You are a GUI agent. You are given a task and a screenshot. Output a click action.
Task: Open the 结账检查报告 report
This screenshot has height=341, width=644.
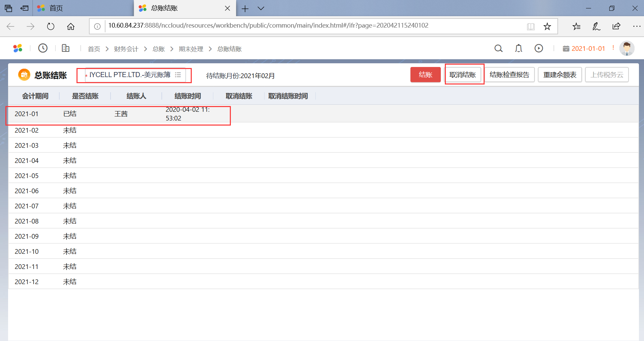(509, 75)
